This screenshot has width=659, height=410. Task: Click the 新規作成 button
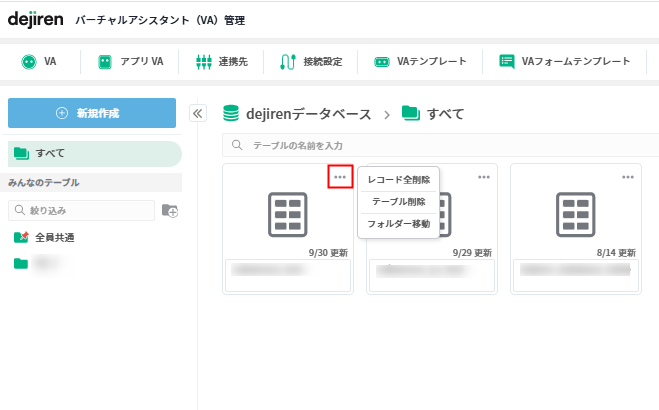[x=92, y=113]
